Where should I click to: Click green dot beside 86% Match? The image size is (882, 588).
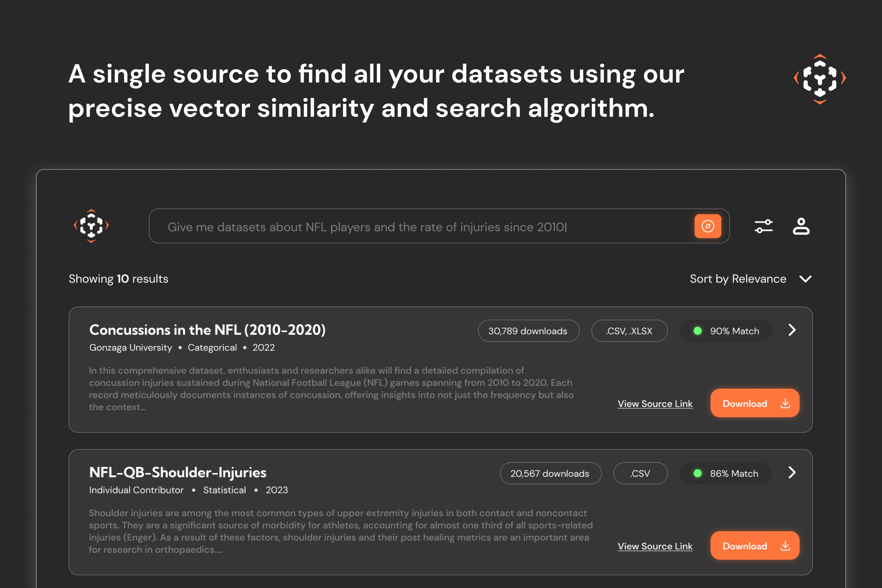[x=697, y=473]
